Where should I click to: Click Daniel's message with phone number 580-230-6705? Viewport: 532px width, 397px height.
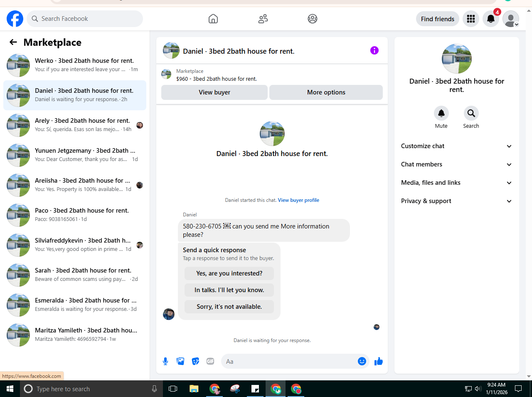(x=264, y=230)
